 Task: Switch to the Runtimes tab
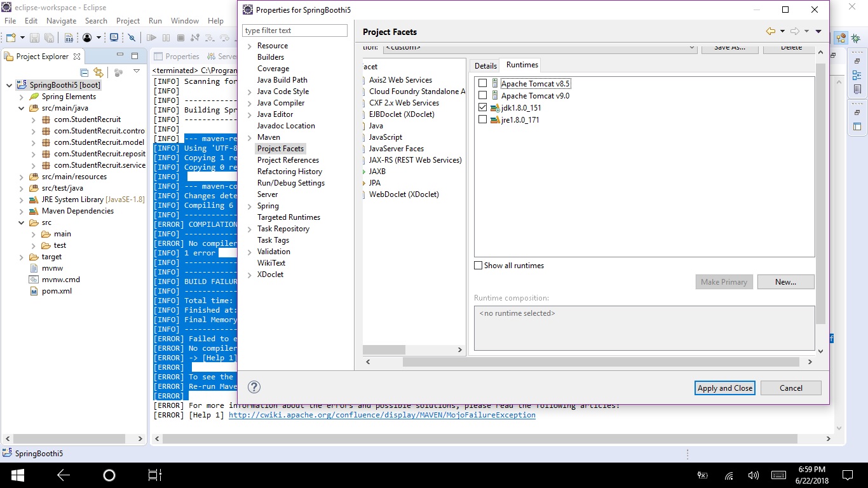point(522,65)
